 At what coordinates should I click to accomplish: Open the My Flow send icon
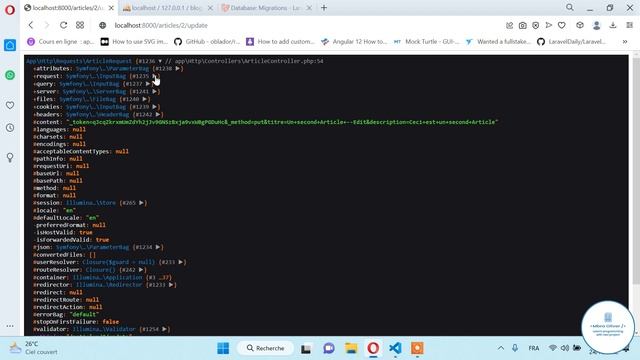click(549, 25)
